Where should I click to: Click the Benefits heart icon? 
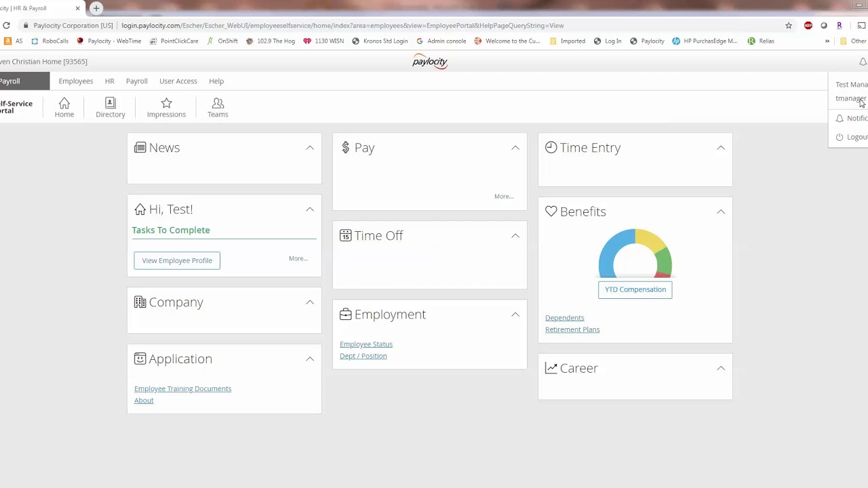pos(551,211)
